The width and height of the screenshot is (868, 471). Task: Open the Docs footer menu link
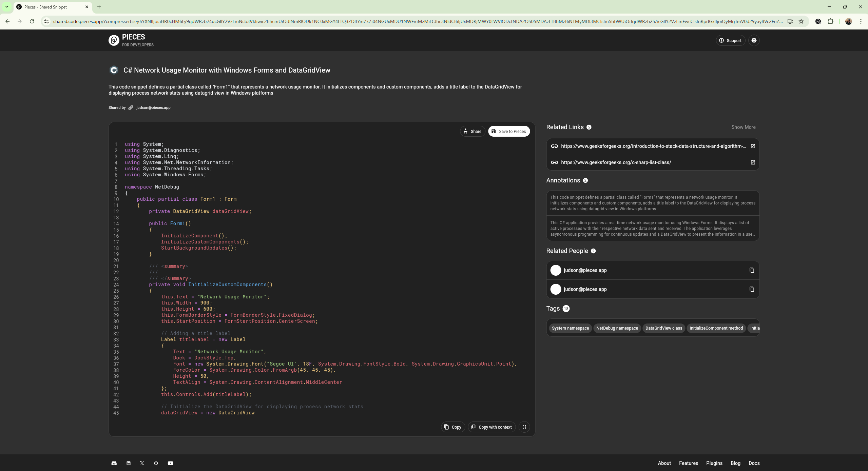[x=754, y=463]
